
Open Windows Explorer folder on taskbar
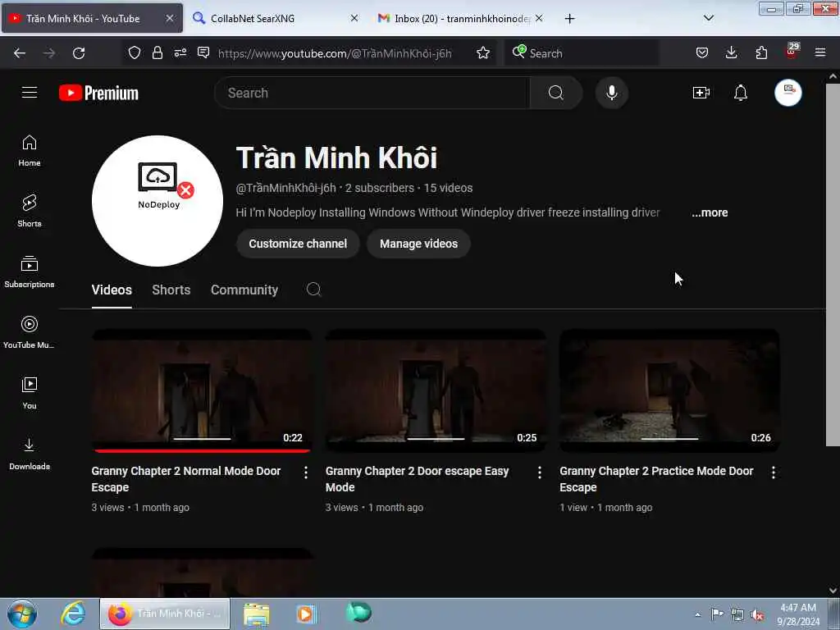[257, 614]
